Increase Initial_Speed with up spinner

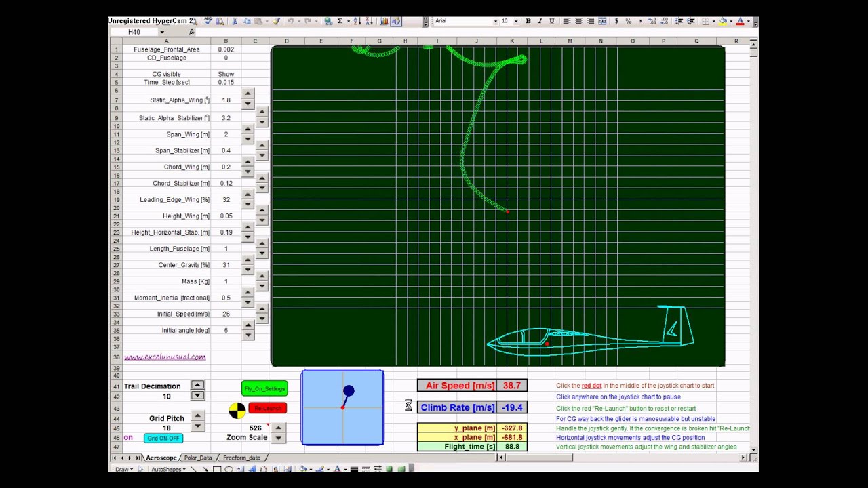click(262, 309)
